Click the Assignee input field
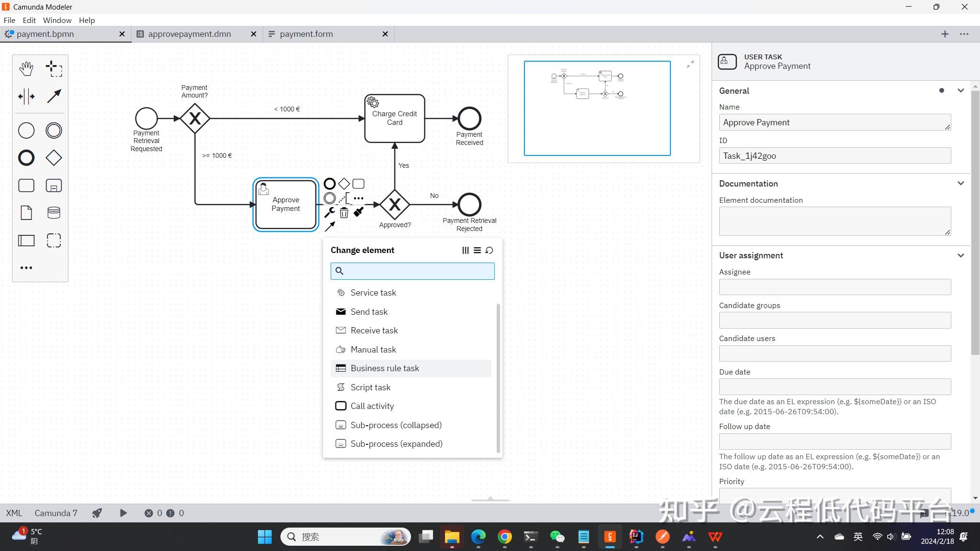This screenshot has width=980, height=551. (835, 287)
